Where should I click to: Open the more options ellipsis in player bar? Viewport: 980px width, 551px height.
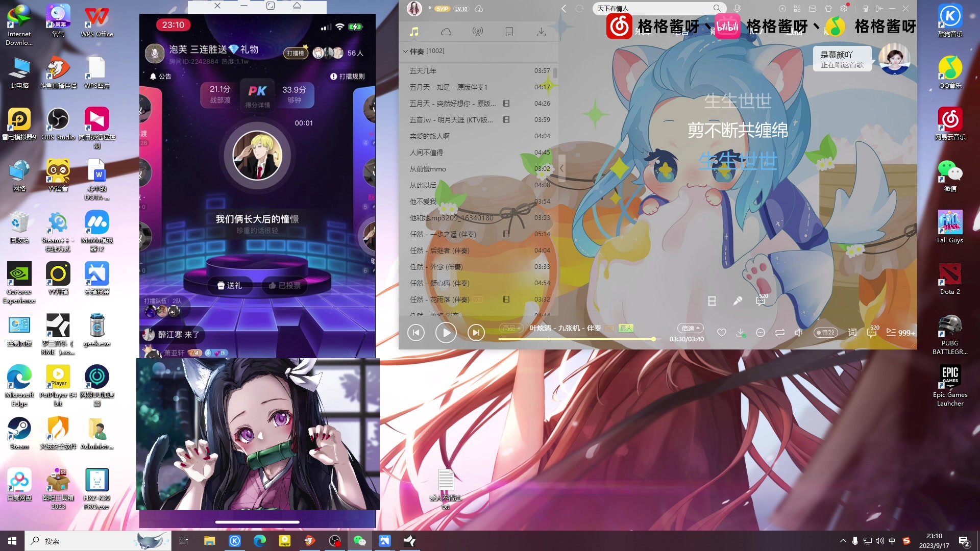pyautogui.click(x=761, y=333)
